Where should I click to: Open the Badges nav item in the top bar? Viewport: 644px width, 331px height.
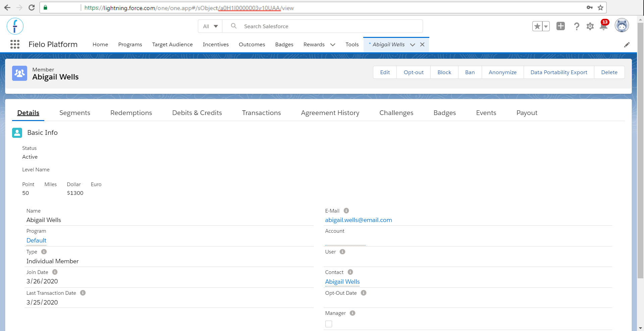(284, 44)
